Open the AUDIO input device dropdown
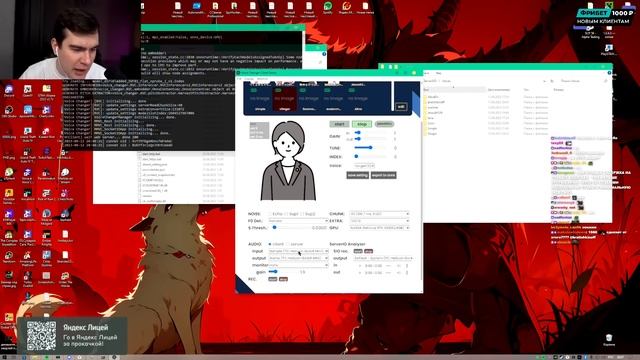 point(298,251)
